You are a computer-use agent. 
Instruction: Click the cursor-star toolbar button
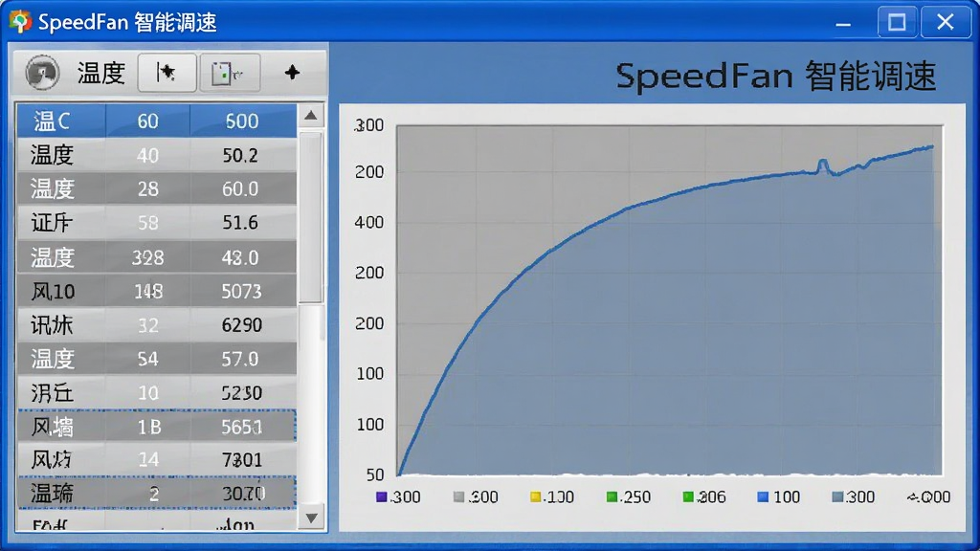[x=167, y=73]
